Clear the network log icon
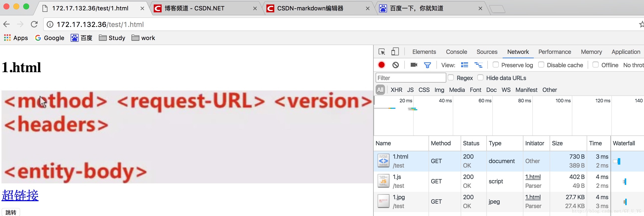 click(395, 65)
